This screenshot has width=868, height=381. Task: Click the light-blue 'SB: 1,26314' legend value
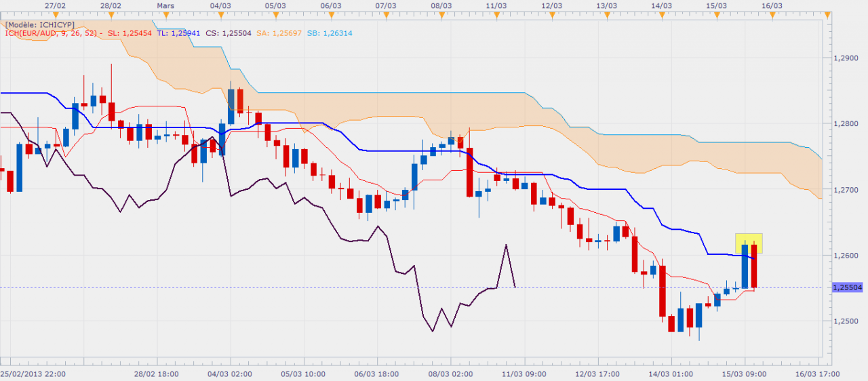329,33
